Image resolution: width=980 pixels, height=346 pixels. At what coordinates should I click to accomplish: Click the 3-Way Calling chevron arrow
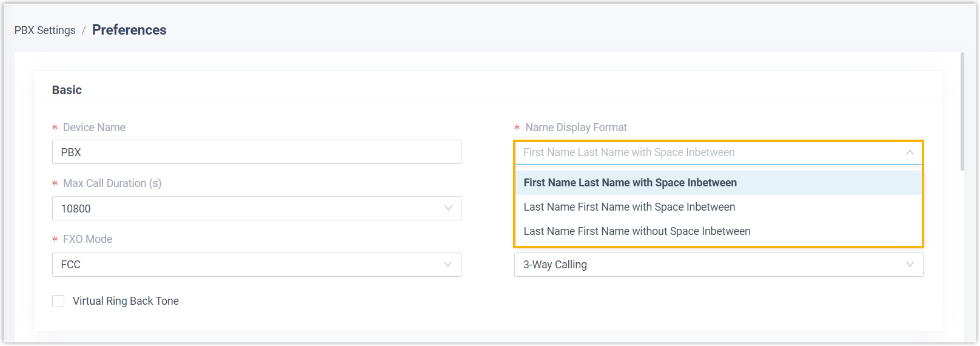[910, 265]
